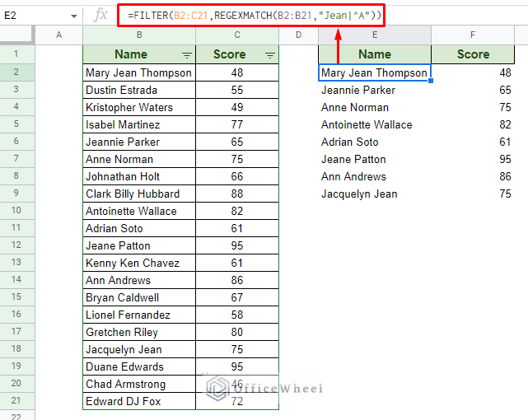Click score 77 for Isabel Martinez
The width and height of the screenshot is (528, 420).
pyautogui.click(x=237, y=125)
